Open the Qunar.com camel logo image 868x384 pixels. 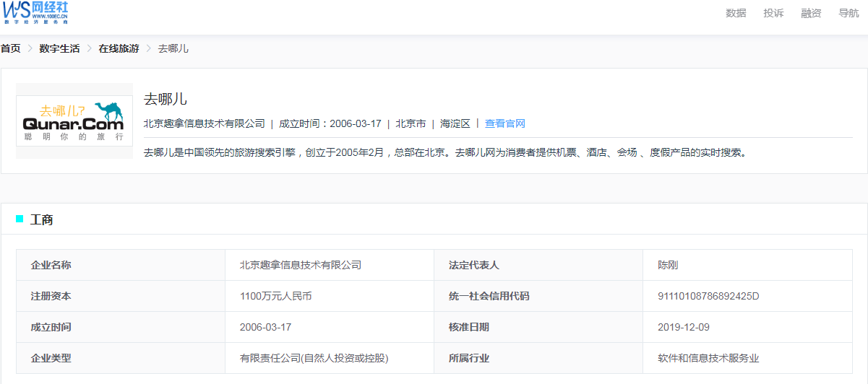[74, 121]
